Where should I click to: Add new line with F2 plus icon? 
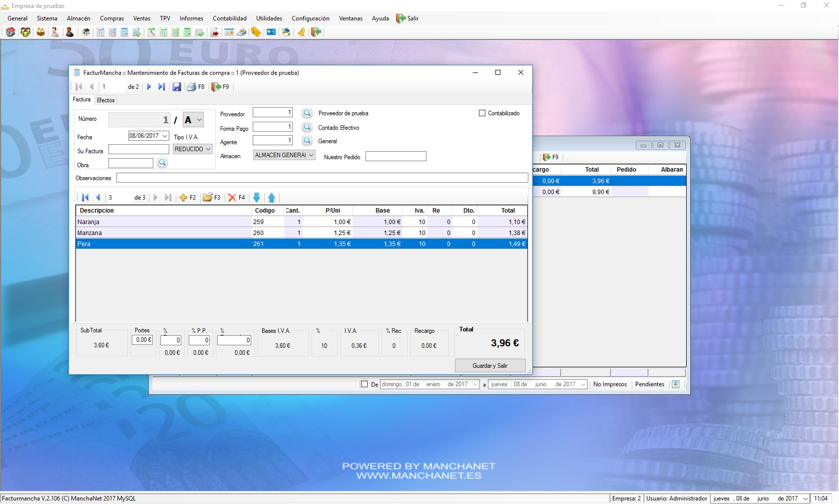(183, 198)
